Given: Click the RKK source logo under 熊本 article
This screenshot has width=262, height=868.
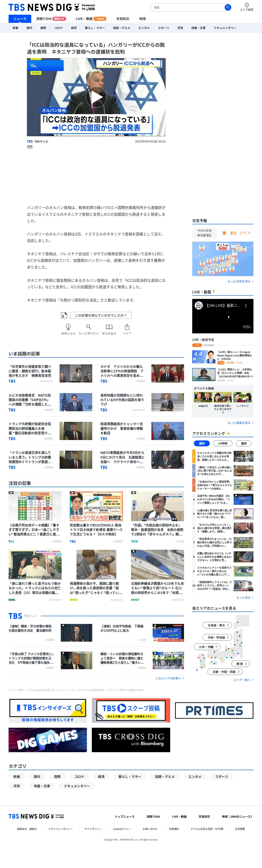Looking at the screenshot, I should click(134, 541).
